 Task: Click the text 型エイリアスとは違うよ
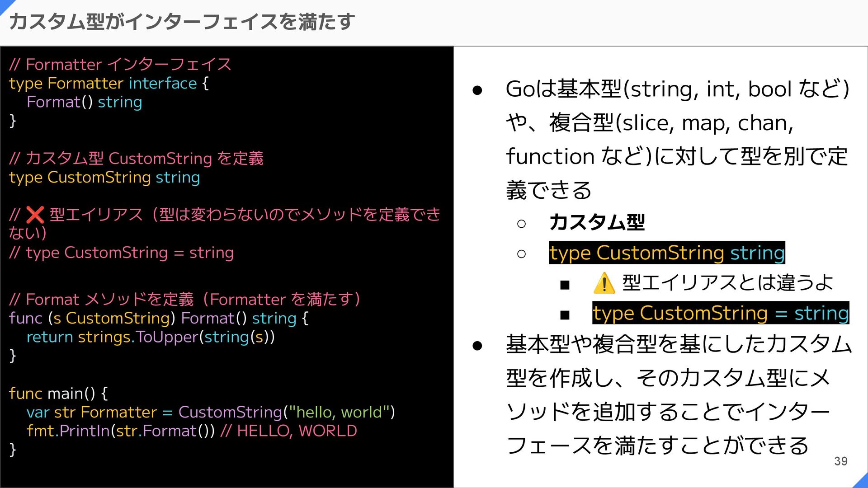tap(728, 283)
